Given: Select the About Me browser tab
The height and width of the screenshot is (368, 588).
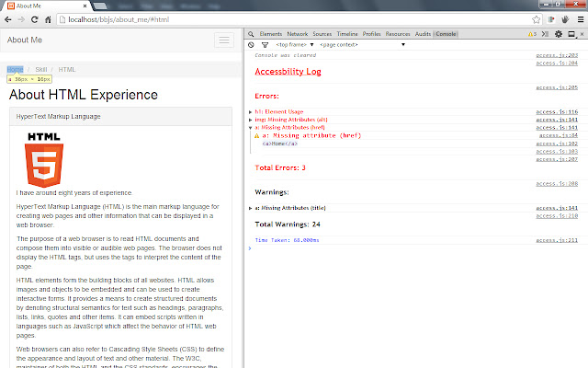Looking at the screenshot, I should pyautogui.click(x=45, y=6).
